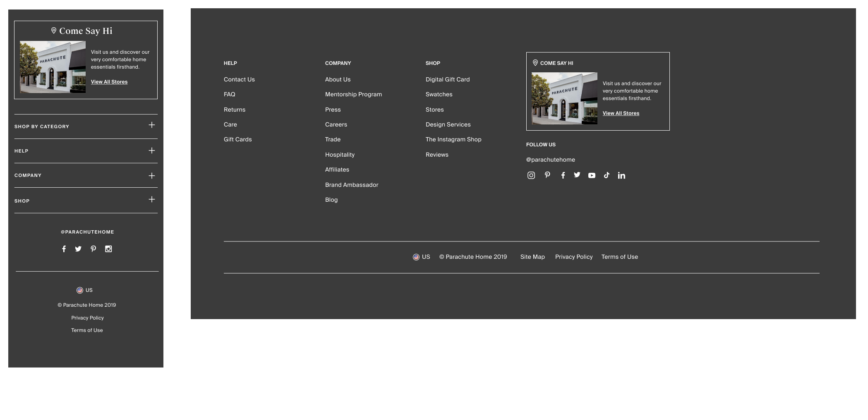
Task: Open Design Services link
Action: pyautogui.click(x=448, y=124)
